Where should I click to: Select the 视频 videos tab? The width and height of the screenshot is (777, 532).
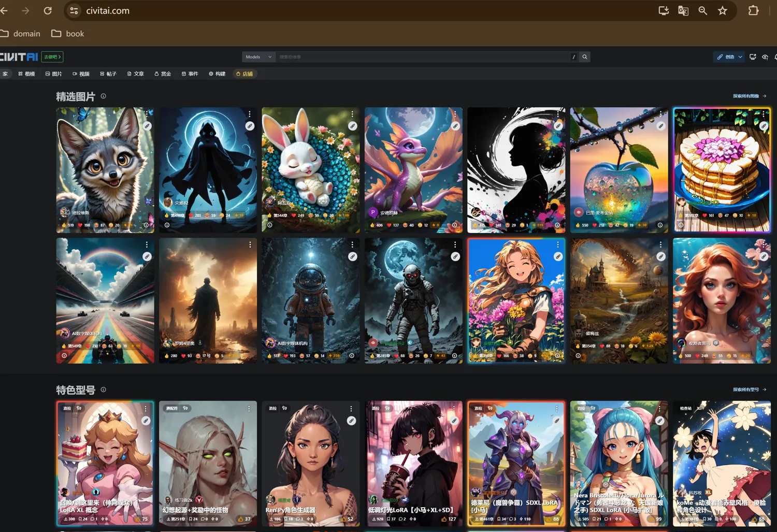[81, 74]
